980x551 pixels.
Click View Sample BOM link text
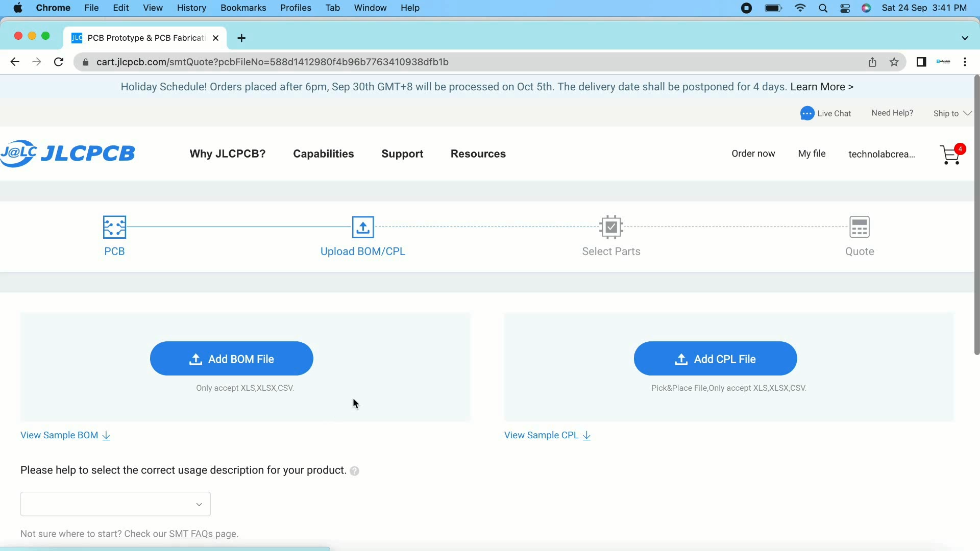[x=59, y=435]
